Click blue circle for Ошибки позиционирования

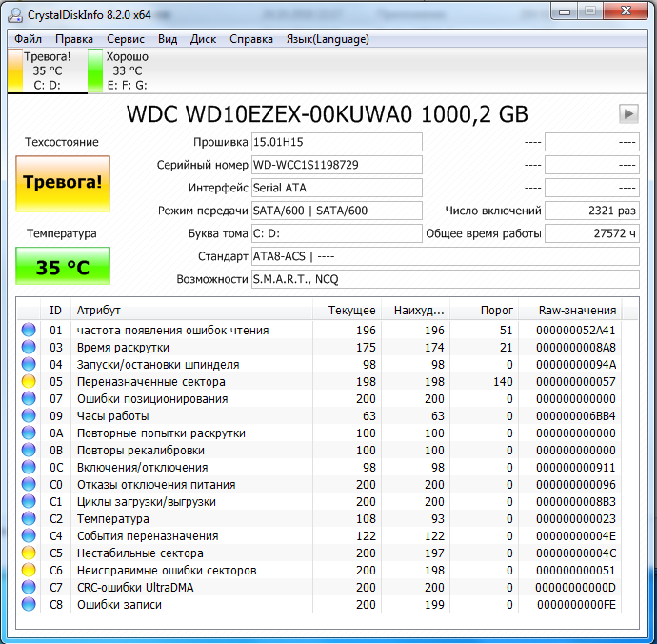coord(29,399)
